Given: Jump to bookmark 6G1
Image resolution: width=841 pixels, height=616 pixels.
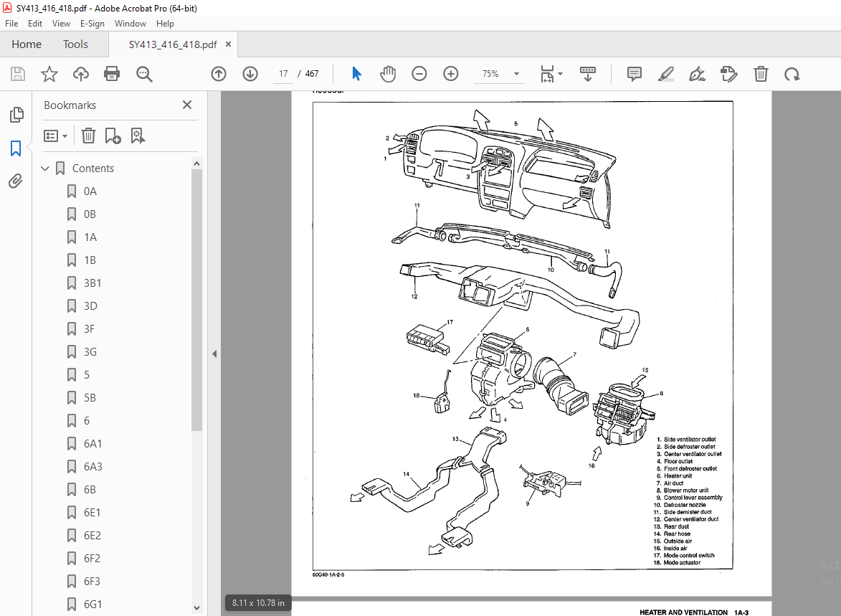Looking at the screenshot, I should click(x=92, y=605).
